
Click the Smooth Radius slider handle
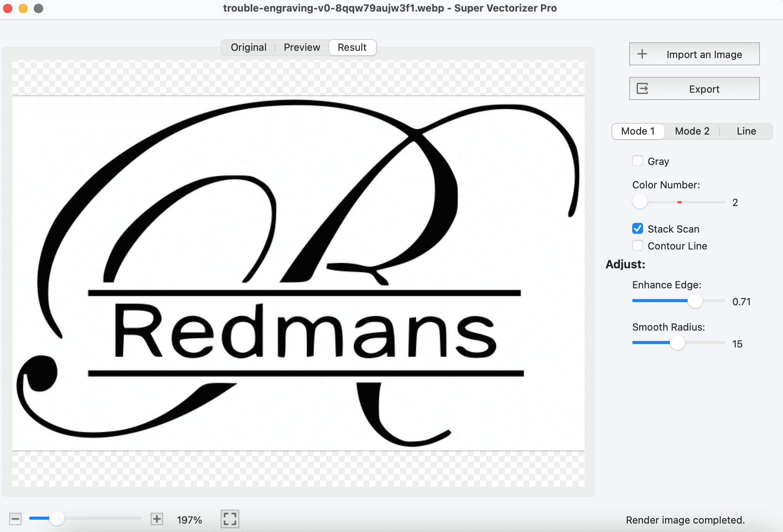[677, 342]
